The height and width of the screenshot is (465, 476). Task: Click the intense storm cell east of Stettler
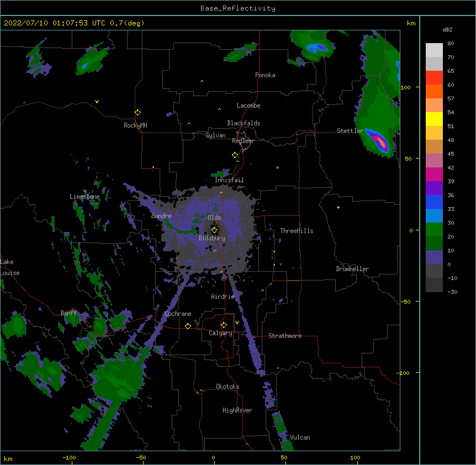(380, 142)
